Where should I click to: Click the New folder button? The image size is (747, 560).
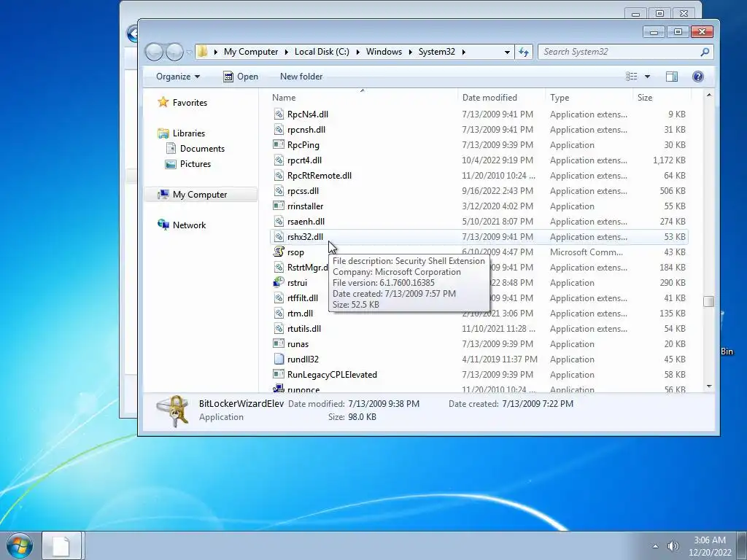click(301, 77)
